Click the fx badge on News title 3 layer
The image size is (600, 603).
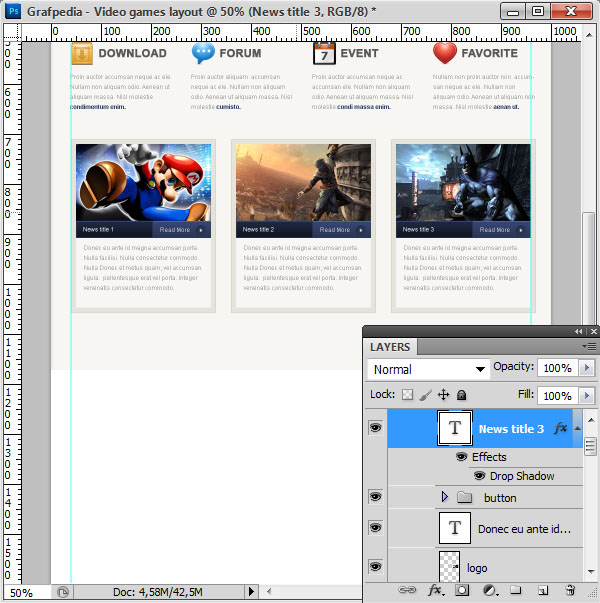(x=560, y=428)
